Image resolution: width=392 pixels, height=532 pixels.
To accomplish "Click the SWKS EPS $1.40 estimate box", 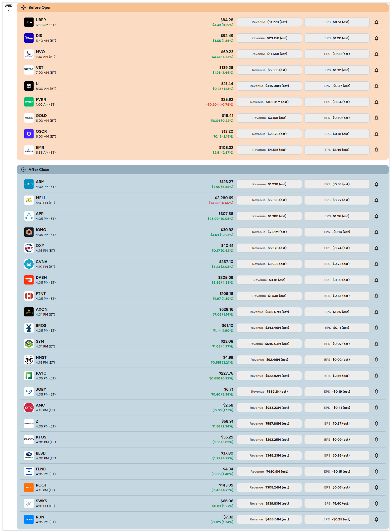I will click(337, 503).
